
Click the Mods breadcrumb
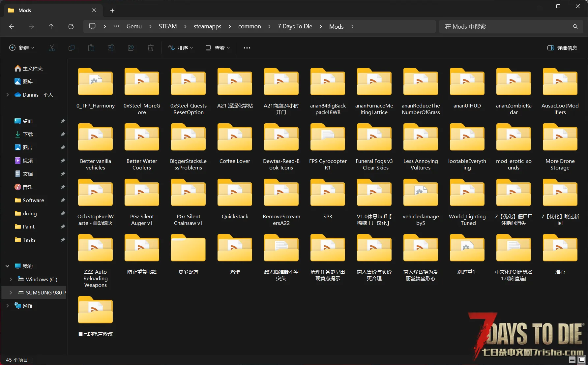(336, 26)
